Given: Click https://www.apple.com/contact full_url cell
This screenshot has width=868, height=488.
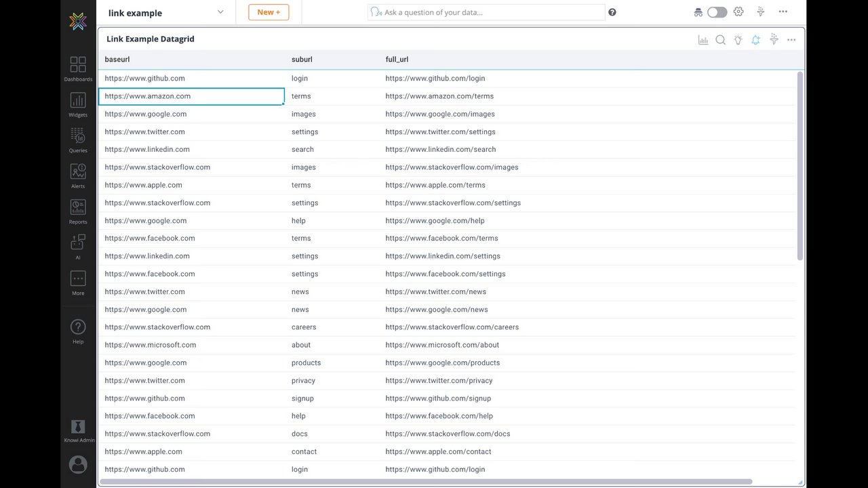Looking at the screenshot, I should click(587, 451).
